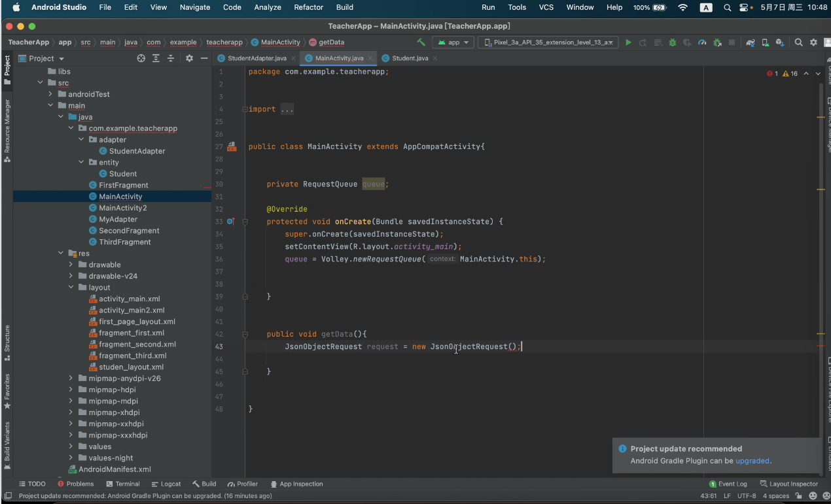The height and width of the screenshot is (504, 831).
Task: Click the getData breadcrumb in navigation bar
Action: click(x=327, y=42)
